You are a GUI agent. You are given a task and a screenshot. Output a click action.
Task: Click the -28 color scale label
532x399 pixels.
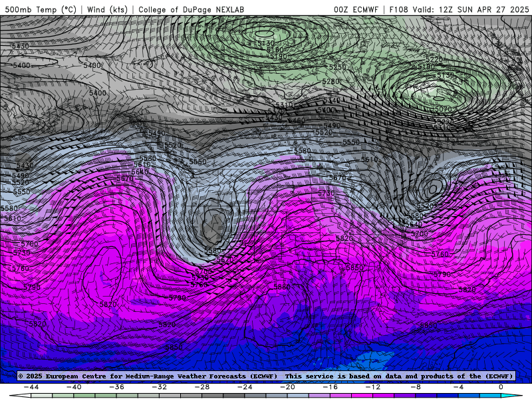click(202, 387)
